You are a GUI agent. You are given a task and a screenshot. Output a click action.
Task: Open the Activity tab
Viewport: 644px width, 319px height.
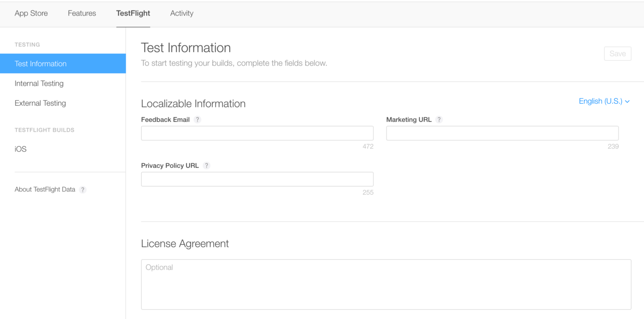point(182,13)
